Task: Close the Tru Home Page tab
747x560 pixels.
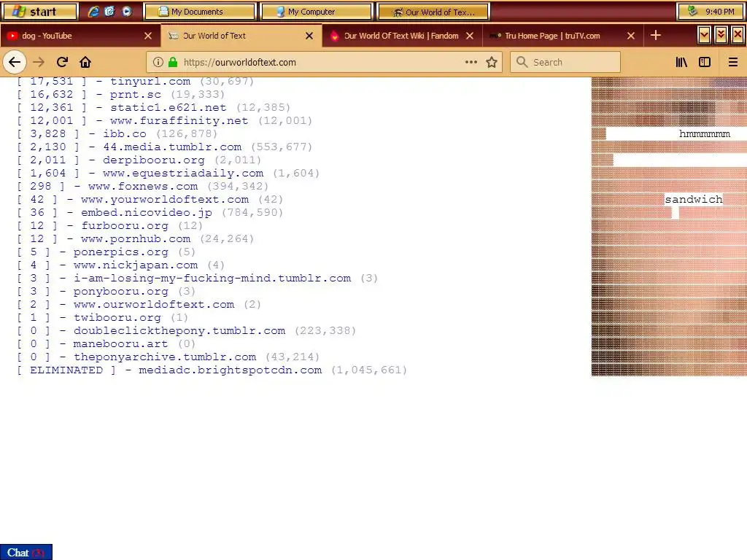Action: coord(631,36)
